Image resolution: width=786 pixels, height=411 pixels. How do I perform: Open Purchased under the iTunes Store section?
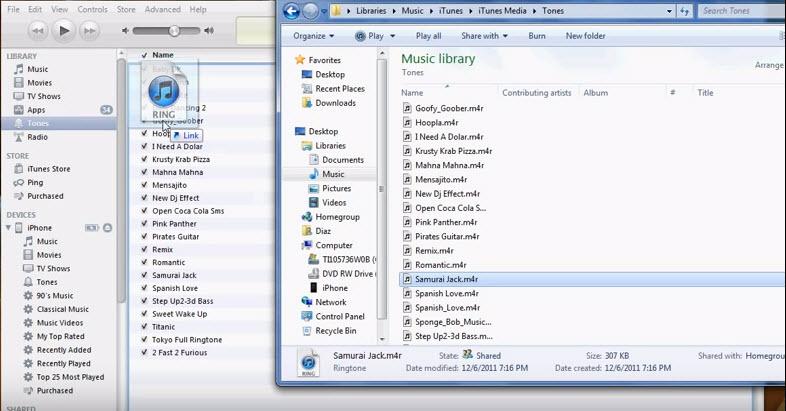(x=45, y=196)
